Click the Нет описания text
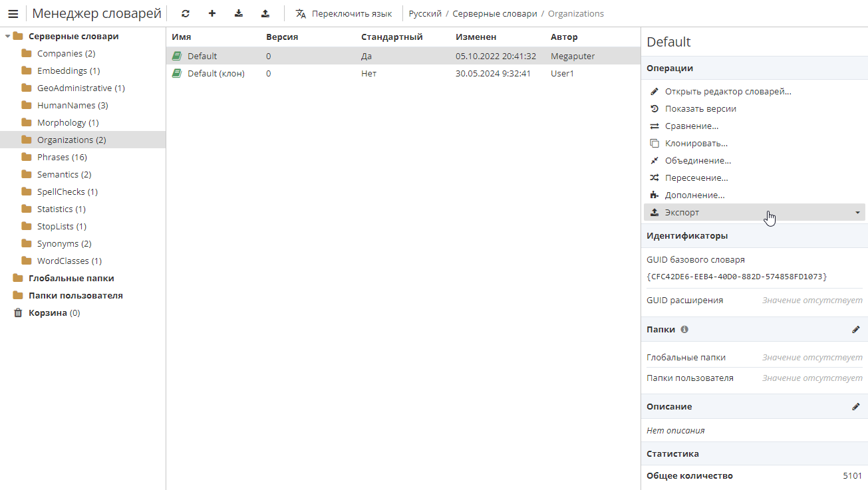The width and height of the screenshot is (868, 490). click(x=675, y=430)
